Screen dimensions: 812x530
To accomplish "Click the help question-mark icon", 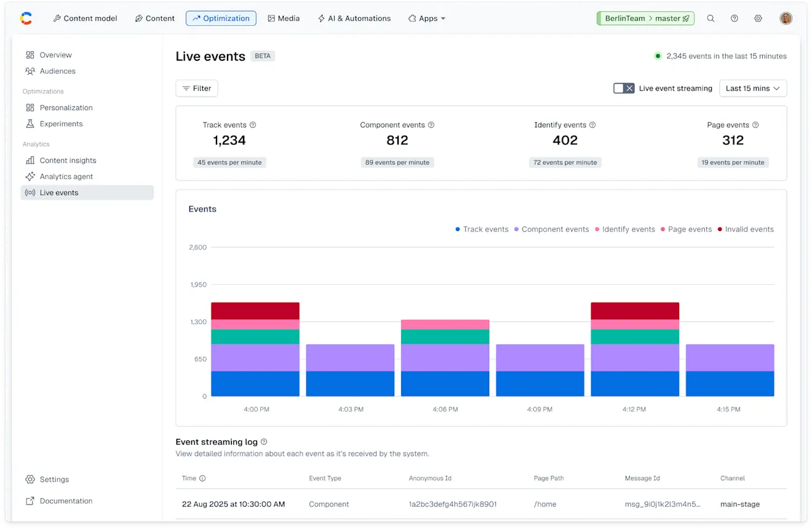I will [734, 18].
